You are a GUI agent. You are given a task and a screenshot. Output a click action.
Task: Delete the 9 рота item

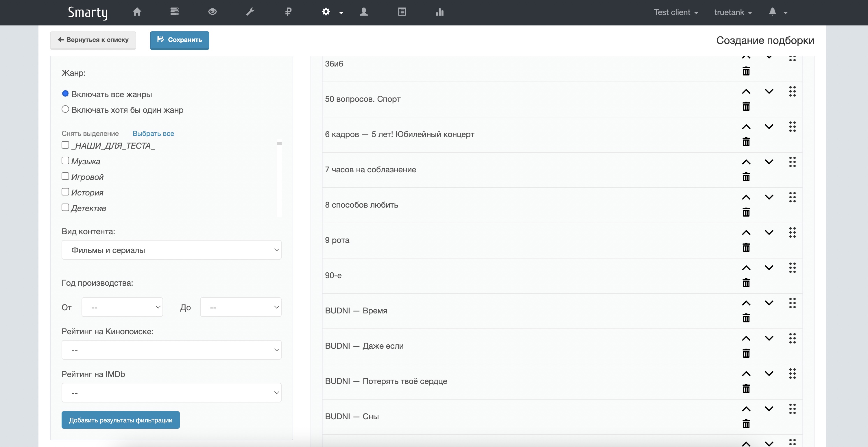pyautogui.click(x=746, y=247)
